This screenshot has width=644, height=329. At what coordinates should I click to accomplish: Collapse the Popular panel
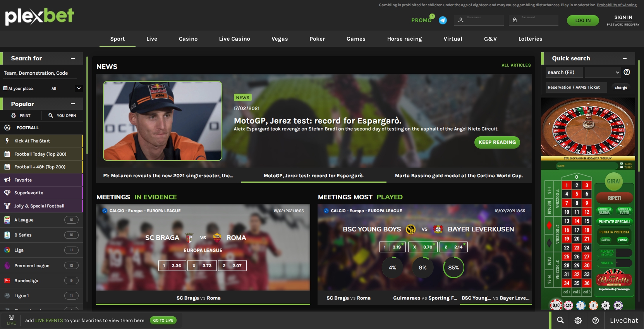pyautogui.click(x=73, y=104)
